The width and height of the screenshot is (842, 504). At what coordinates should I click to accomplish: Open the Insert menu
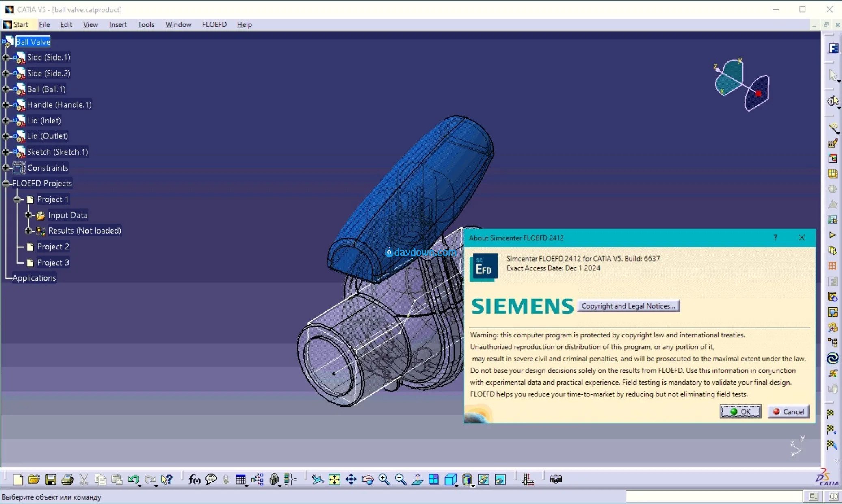coord(118,24)
